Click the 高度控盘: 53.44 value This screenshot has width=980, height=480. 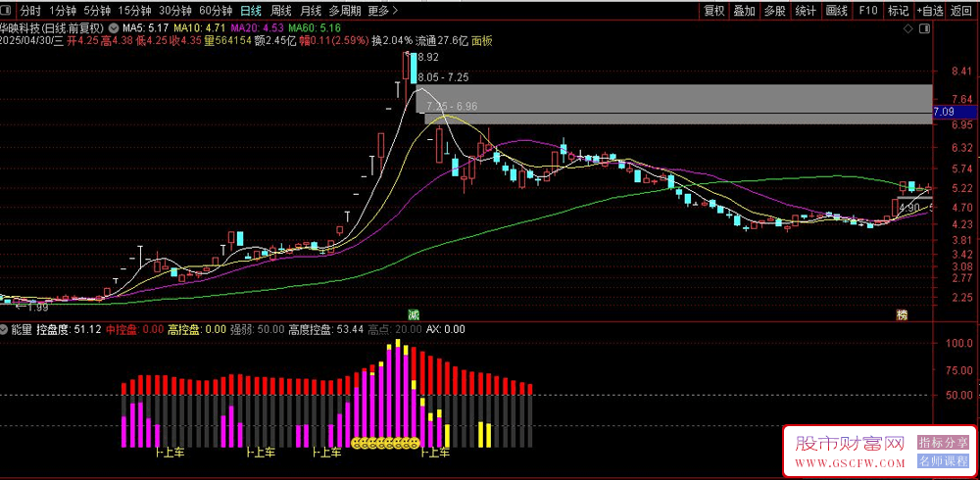(x=325, y=329)
